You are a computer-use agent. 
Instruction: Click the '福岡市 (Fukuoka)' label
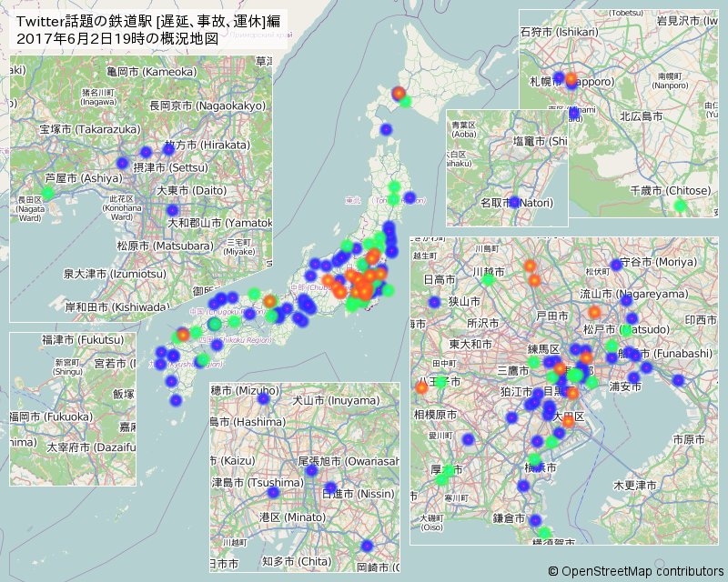pyautogui.click(x=51, y=416)
